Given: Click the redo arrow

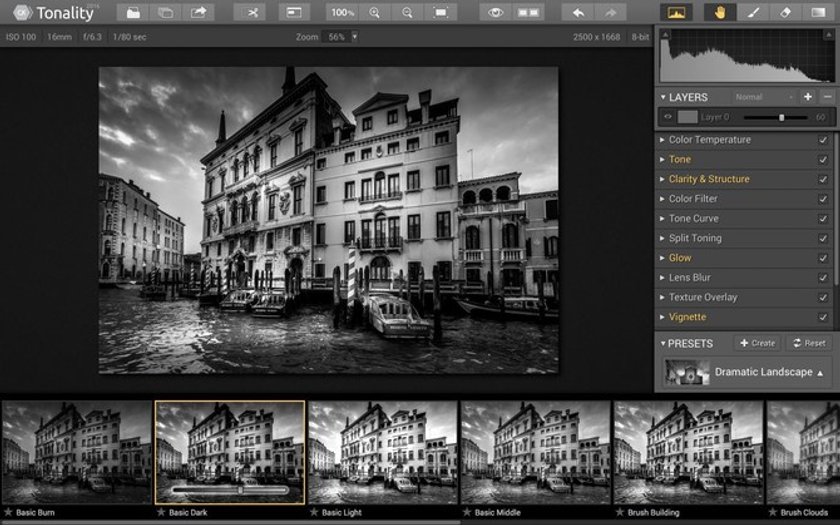Looking at the screenshot, I should click(x=610, y=12).
